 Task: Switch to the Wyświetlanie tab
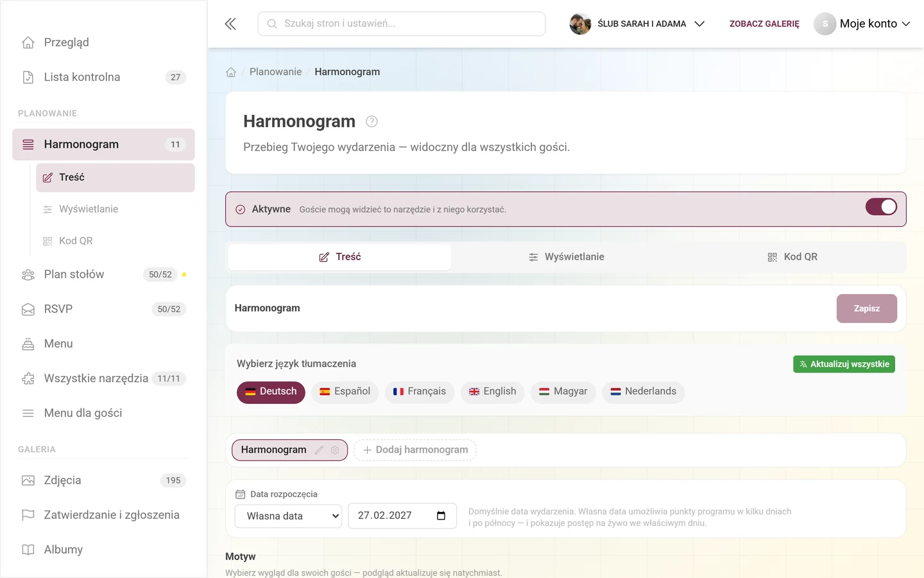(x=566, y=257)
